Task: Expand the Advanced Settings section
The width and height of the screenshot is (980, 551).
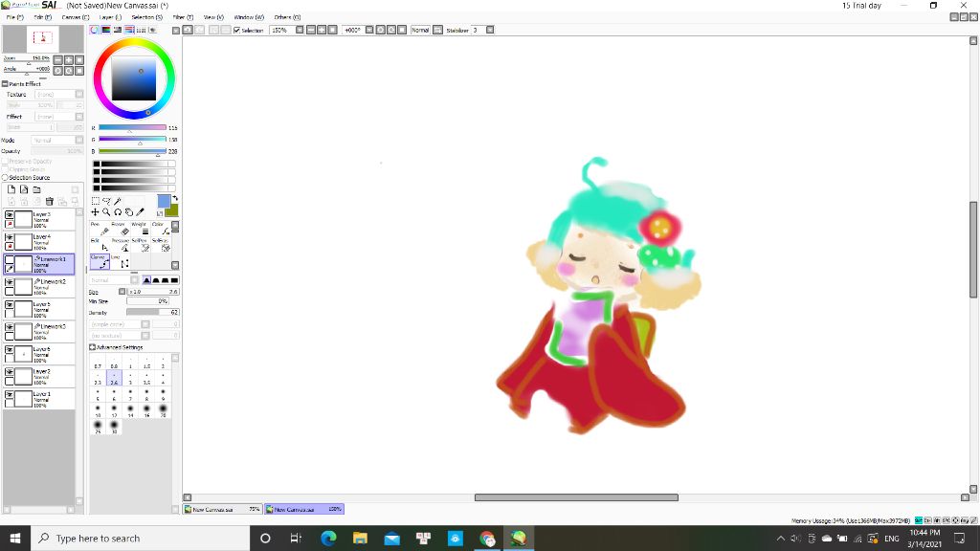Action: click(93, 347)
